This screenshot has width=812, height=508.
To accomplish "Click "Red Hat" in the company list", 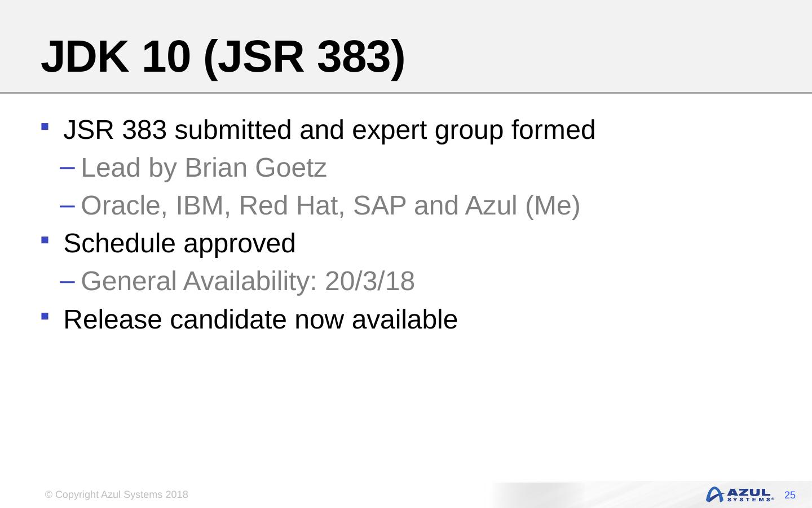I will tap(292, 205).
